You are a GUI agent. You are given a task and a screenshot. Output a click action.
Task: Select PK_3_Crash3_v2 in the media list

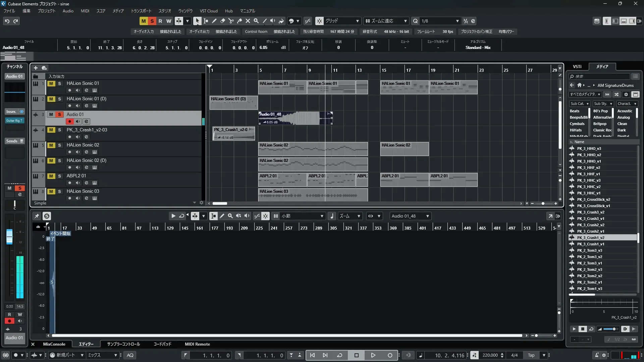pos(591,212)
